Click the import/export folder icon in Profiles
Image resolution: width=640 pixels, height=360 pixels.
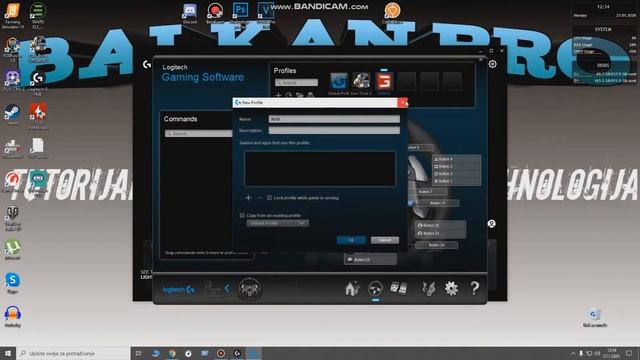pos(300,95)
